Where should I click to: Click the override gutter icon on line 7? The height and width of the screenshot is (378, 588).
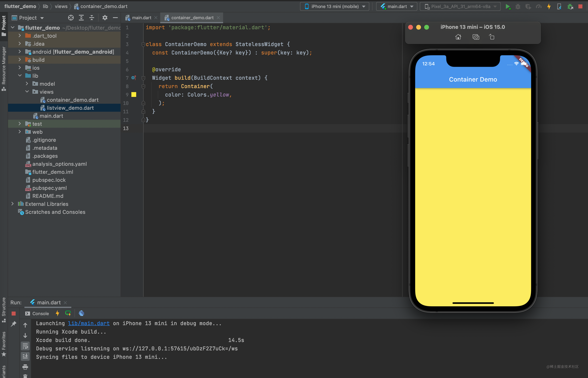tap(134, 78)
